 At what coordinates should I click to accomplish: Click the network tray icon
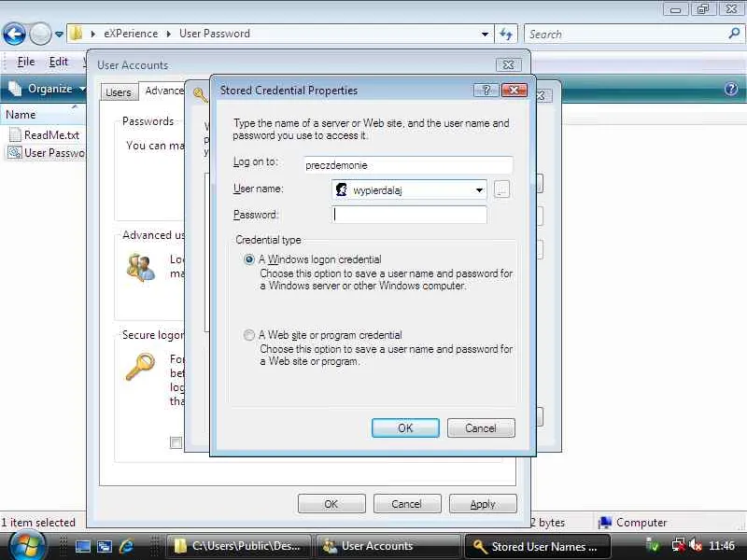point(678,545)
